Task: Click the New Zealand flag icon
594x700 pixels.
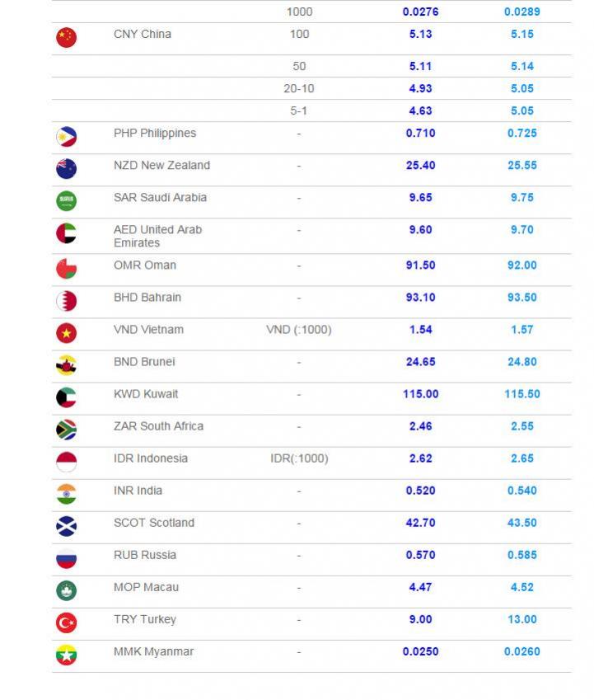Action: click(67, 169)
